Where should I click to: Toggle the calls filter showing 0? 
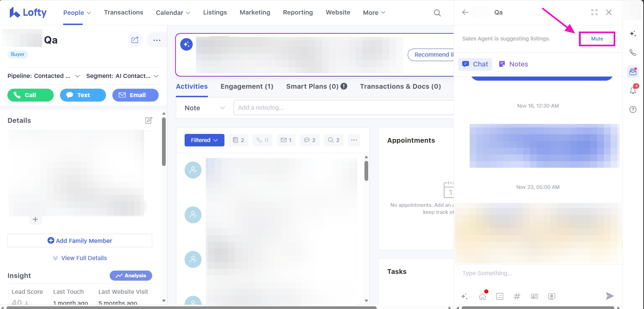coord(262,140)
